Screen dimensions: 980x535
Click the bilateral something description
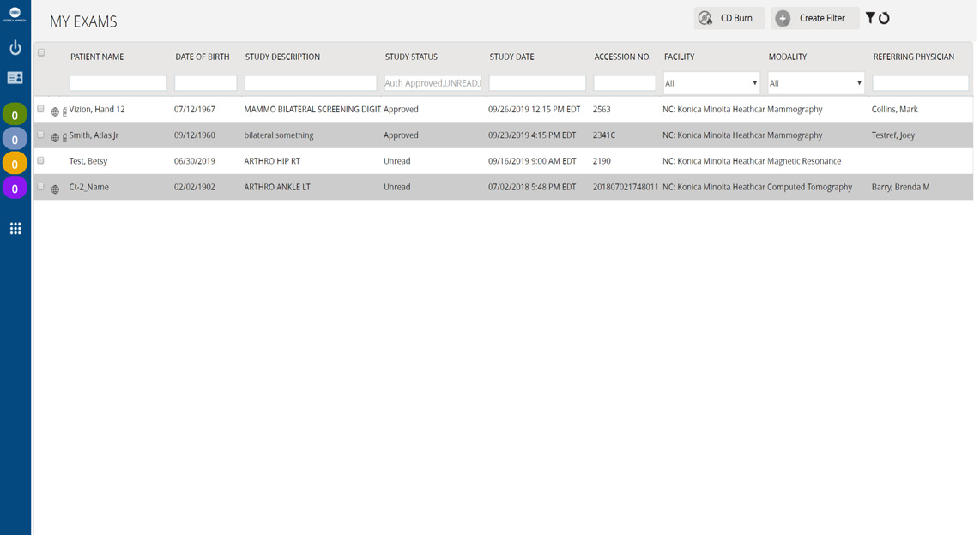[279, 135]
